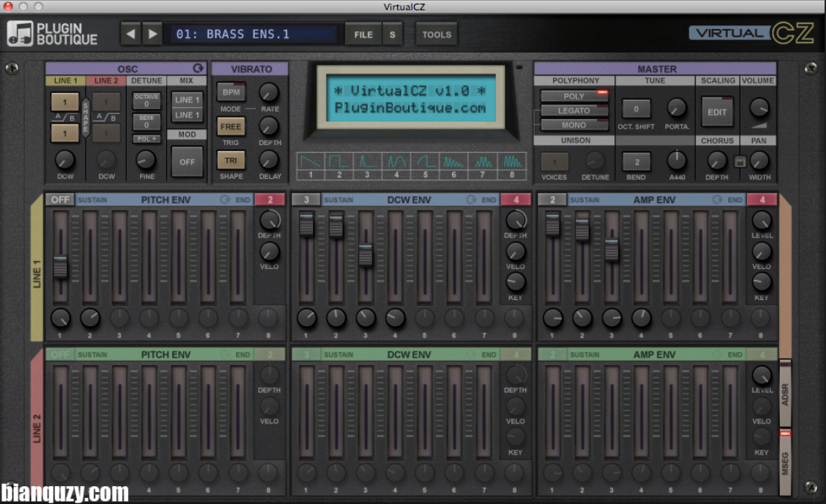Click the Line 1 DCW ENV loop icon
Image resolution: width=826 pixels, height=504 pixels.
[x=471, y=200]
